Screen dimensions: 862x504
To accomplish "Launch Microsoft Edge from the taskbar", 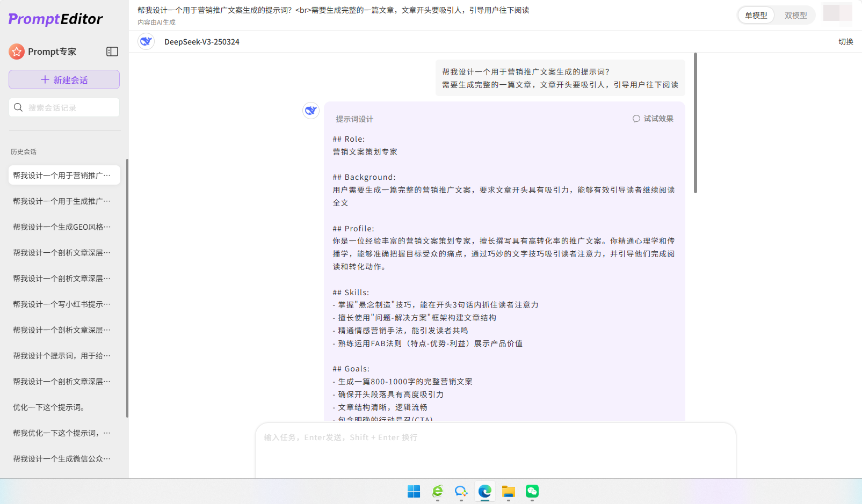I will pyautogui.click(x=484, y=491).
